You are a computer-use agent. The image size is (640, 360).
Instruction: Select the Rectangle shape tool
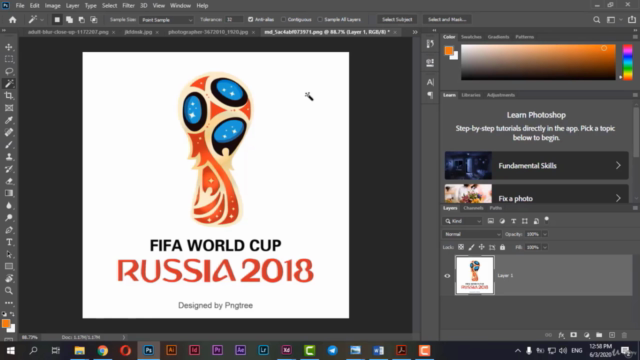pos(9,267)
